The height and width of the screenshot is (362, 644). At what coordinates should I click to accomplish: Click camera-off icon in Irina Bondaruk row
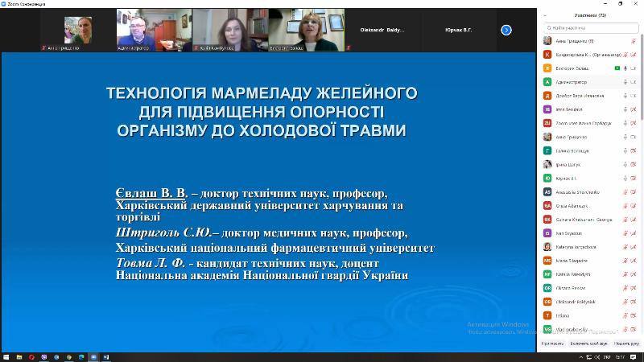634,109
